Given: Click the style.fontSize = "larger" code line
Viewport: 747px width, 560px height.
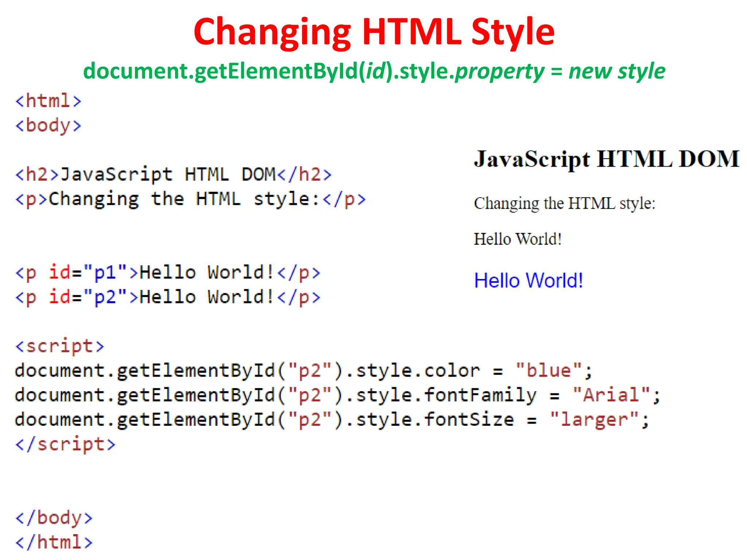Looking at the screenshot, I should [332, 420].
